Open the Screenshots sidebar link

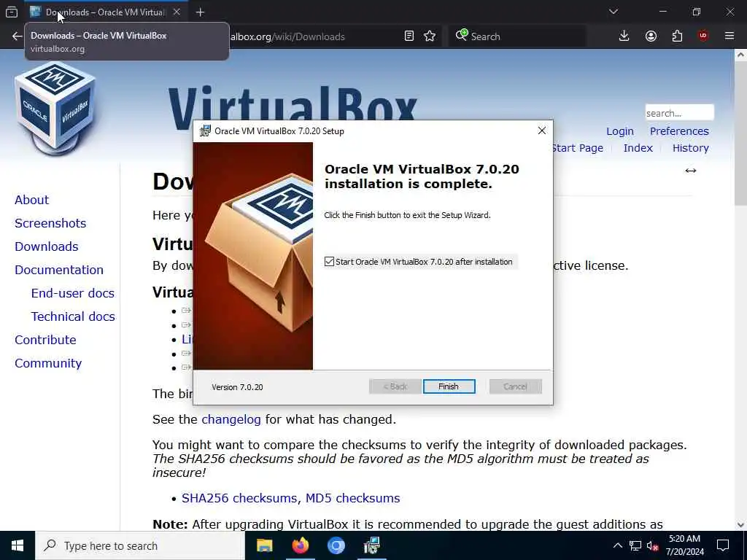pos(50,223)
